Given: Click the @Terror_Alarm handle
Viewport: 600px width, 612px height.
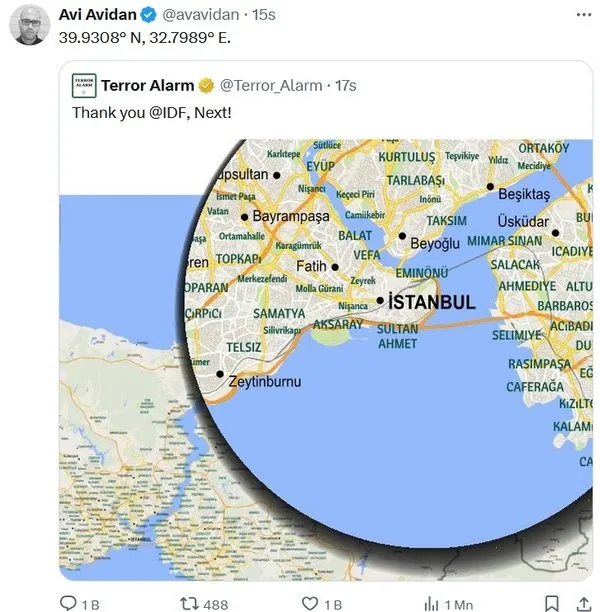Looking at the screenshot, I should [268, 86].
